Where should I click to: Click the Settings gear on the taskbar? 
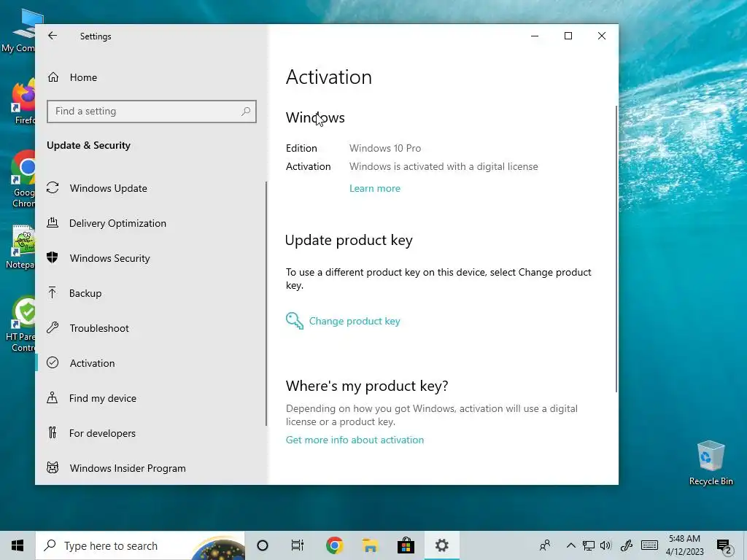tap(441, 545)
